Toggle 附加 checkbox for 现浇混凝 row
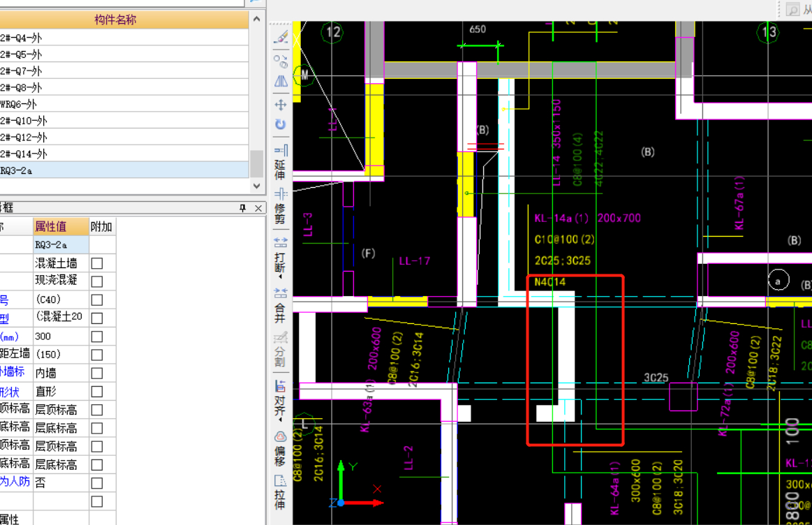The height and width of the screenshot is (525, 812). point(97,281)
